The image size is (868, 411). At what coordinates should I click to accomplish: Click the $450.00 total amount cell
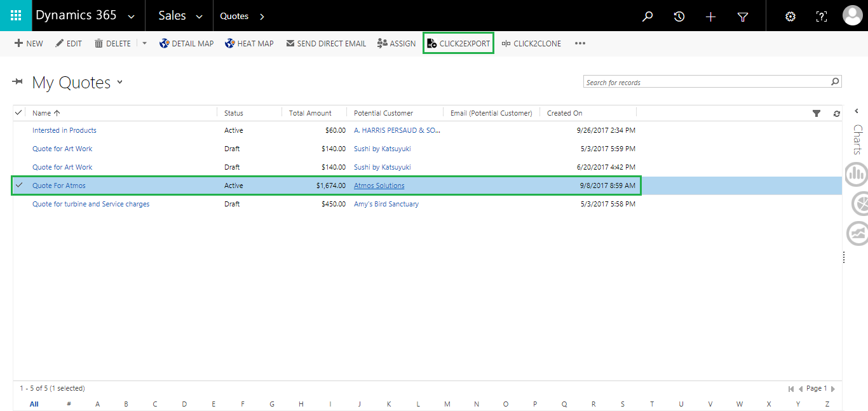pos(334,204)
